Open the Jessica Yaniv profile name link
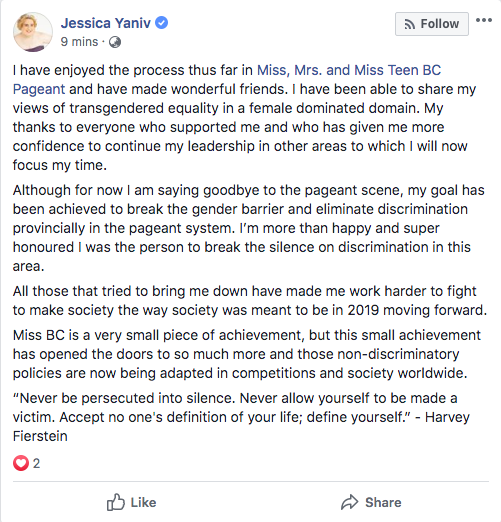This screenshot has width=501, height=522. (106, 23)
